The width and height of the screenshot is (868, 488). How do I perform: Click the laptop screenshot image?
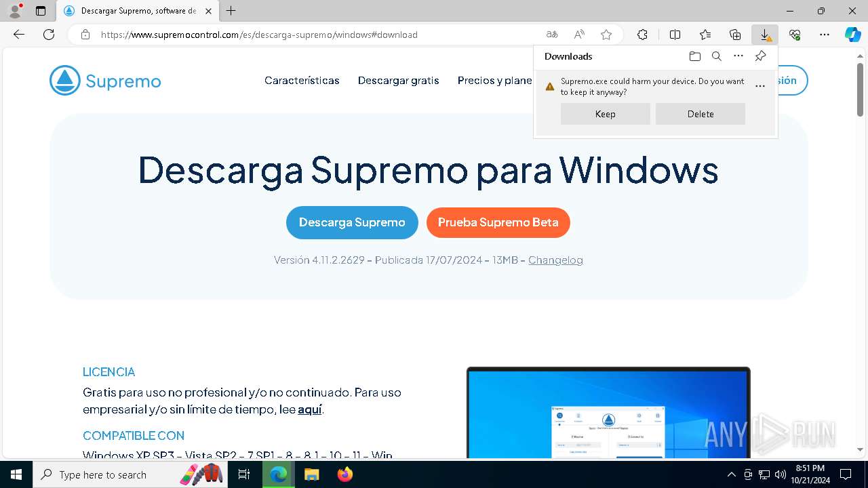(608, 412)
